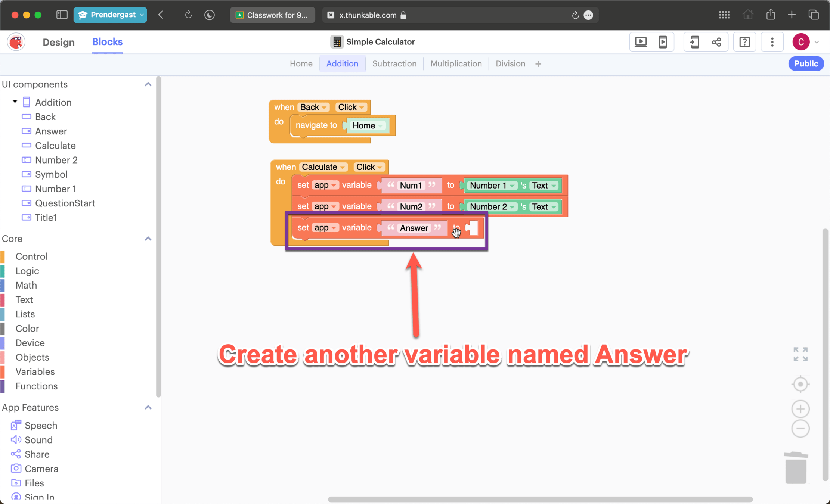Collapse the UI components section
The height and width of the screenshot is (504, 830).
click(148, 84)
